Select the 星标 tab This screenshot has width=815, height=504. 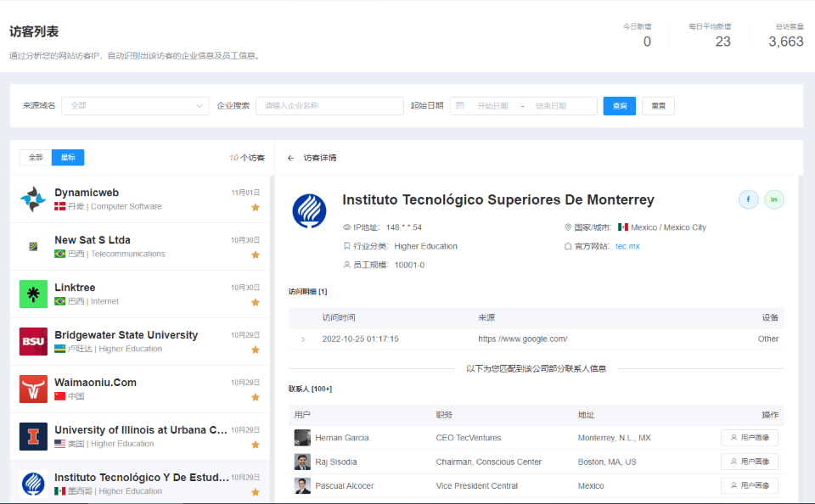pos(68,158)
